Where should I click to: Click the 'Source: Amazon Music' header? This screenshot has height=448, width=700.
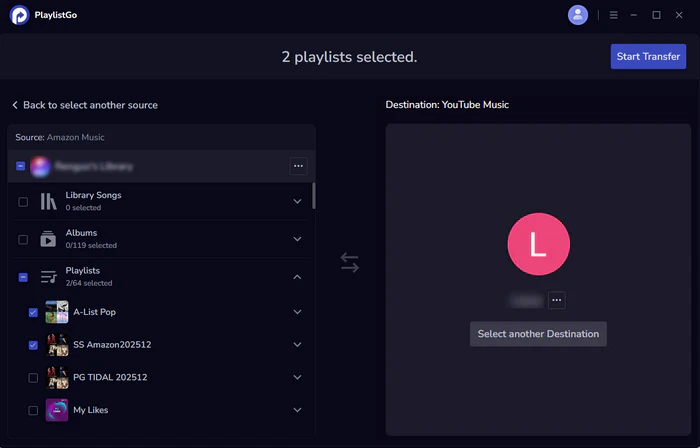(60, 137)
